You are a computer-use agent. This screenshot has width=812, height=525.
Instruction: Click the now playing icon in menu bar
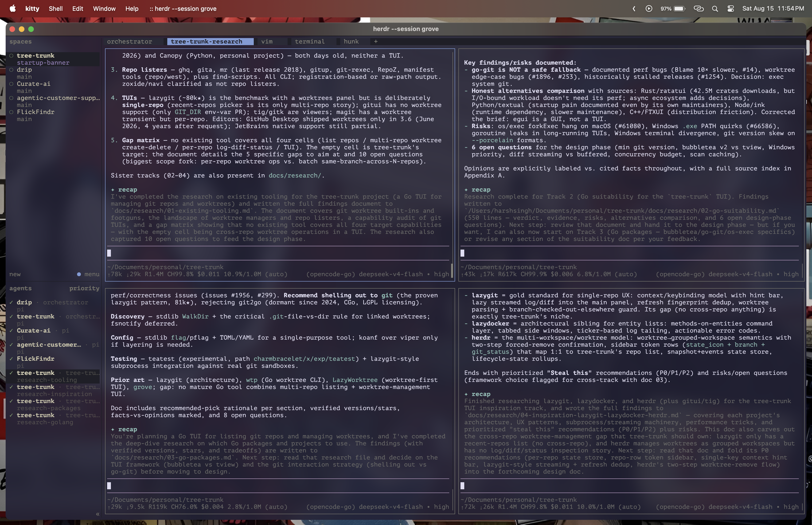(649, 8)
